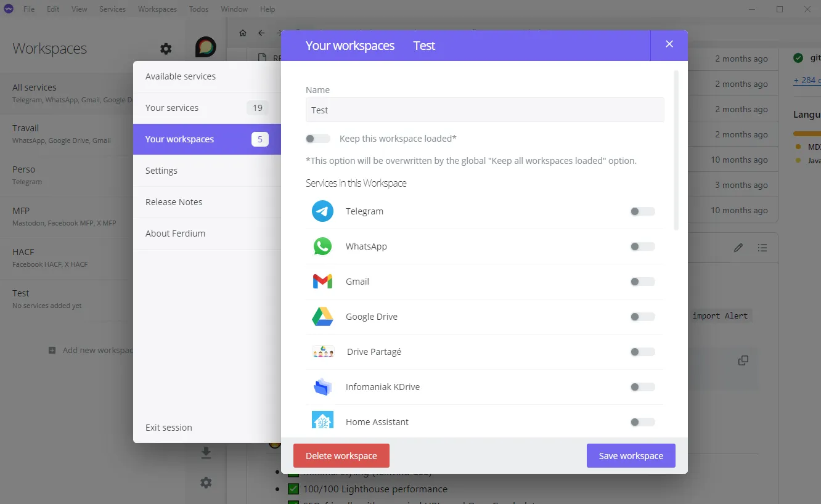
Task: Switch to All services workspace
Action: [67, 93]
